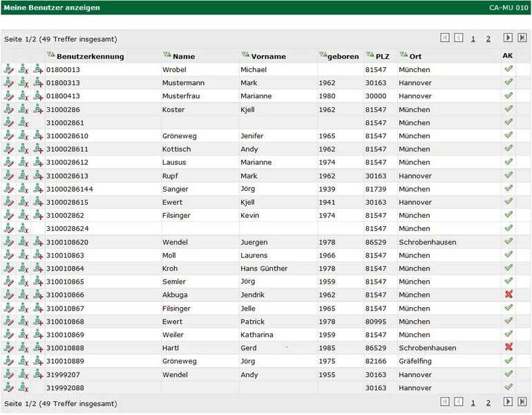
Task: Click next page arrow in top pagination
Action: (508, 38)
